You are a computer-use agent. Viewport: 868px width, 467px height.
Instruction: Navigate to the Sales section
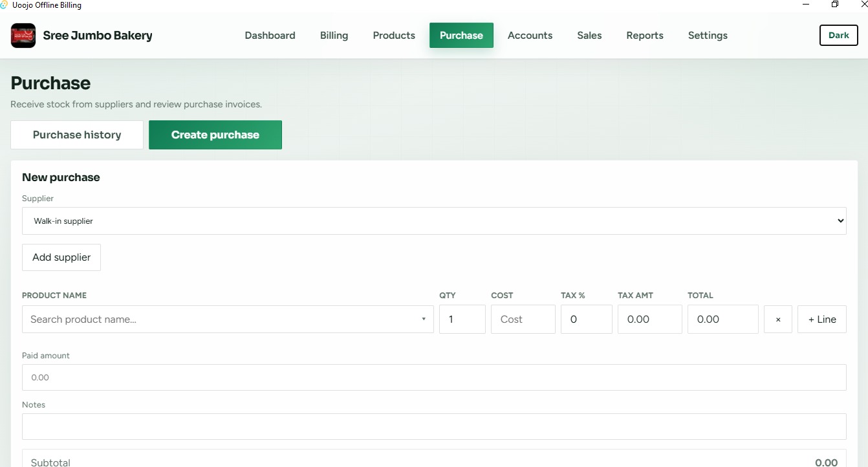click(x=589, y=36)
